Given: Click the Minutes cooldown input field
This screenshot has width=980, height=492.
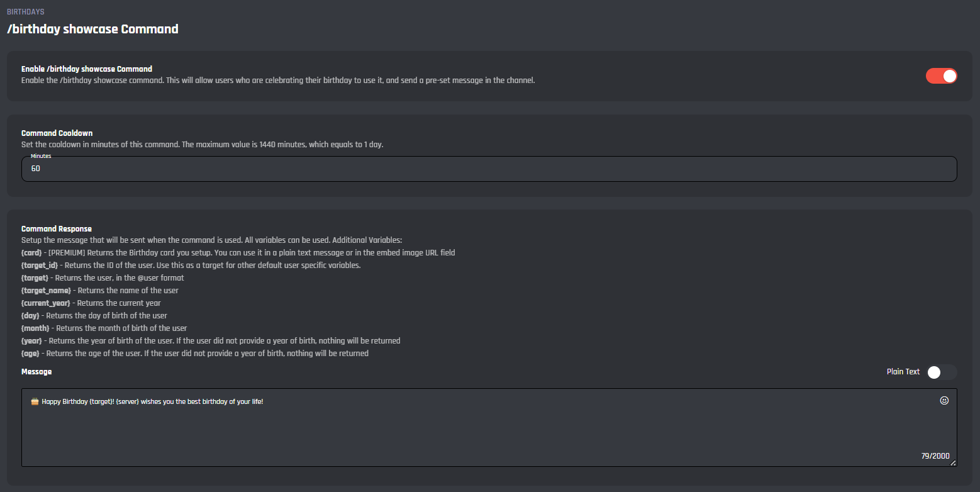Looking at the screenshot, I should (489, 169).
